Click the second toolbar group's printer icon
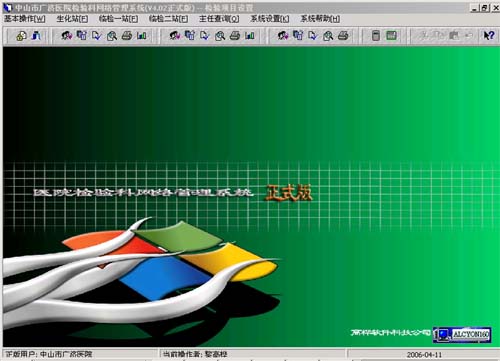Screen dimensions: 500x361 pyautogui.click(x=235, y=36)
